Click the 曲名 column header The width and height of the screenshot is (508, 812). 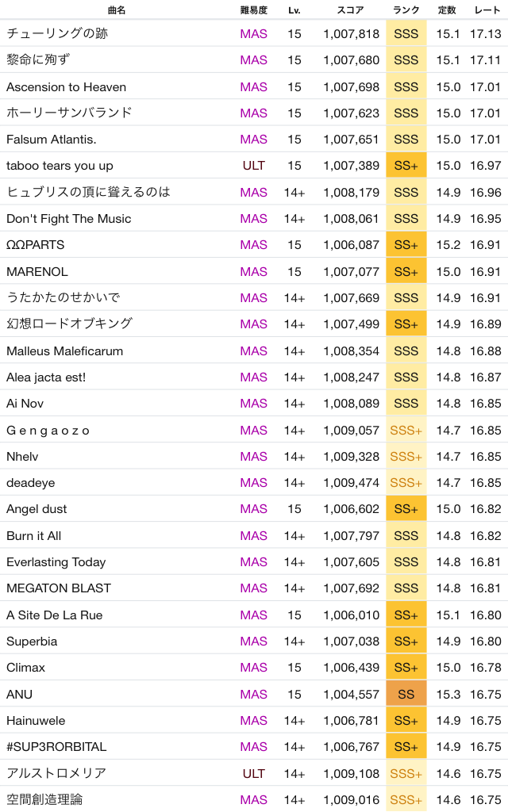[x=117, y=10]
